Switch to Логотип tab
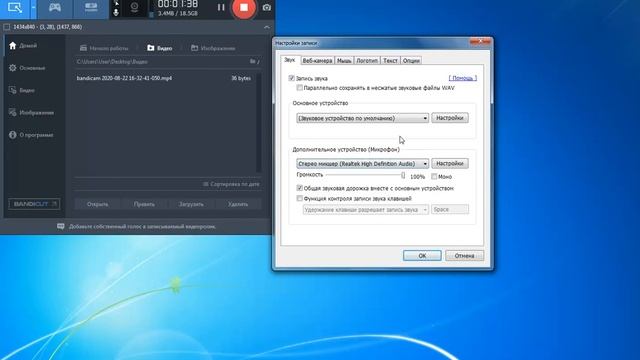Screen dimensions: 640x360 click(367, 61)
